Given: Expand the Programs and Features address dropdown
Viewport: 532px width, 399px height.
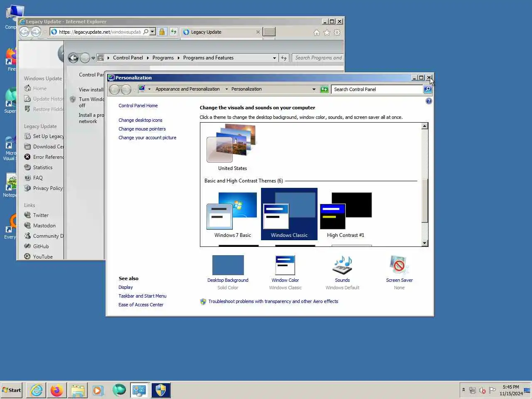Looking at the screenshot, I should [x=274, y=58].
